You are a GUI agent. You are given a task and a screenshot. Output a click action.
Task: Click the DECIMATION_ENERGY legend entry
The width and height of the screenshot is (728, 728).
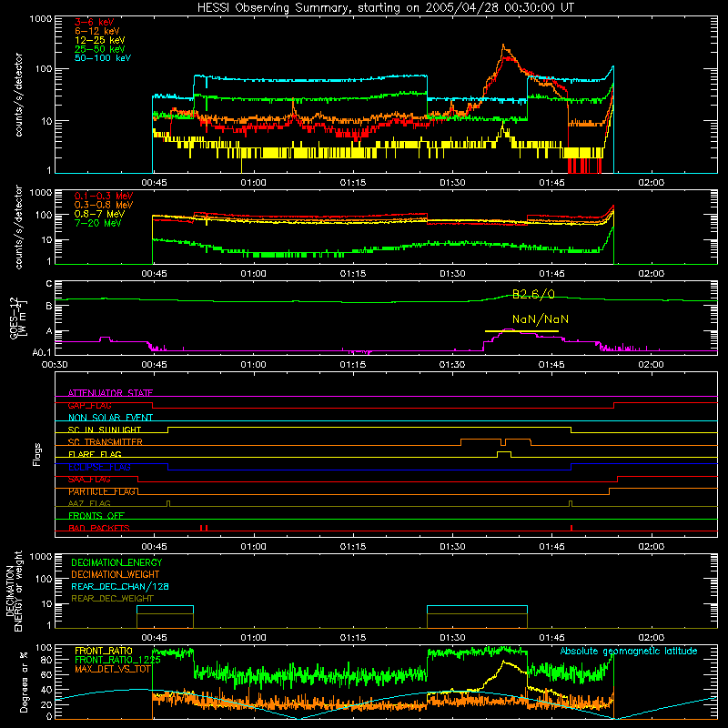point(116,562)
